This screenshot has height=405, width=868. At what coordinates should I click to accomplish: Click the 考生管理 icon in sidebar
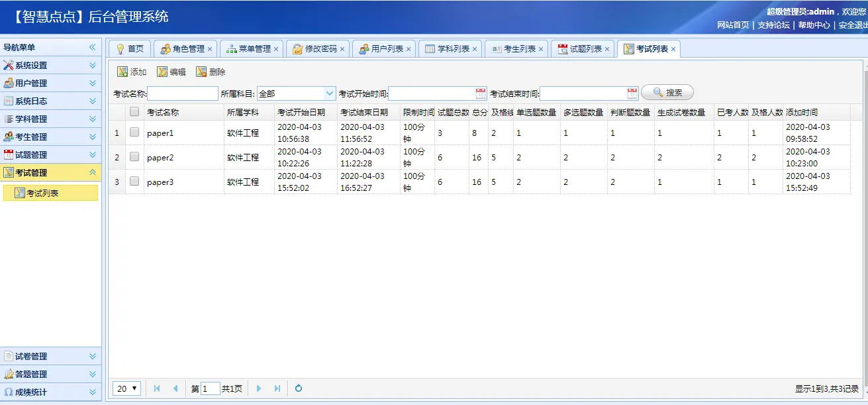(x=9, y=137)
